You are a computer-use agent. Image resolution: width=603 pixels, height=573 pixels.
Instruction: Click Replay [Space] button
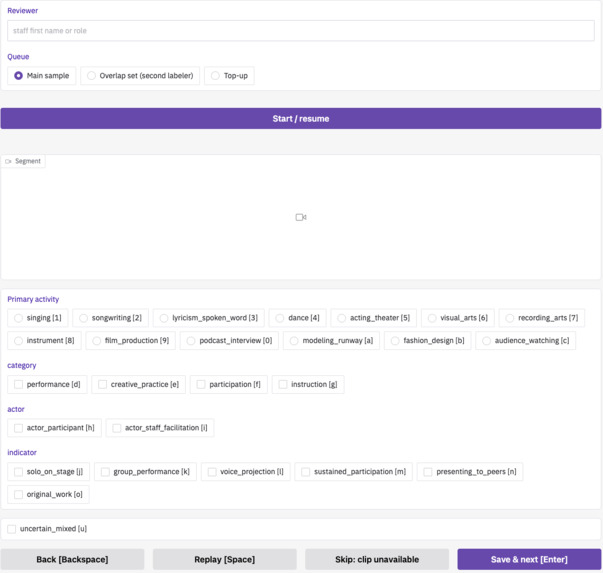point(225,560)
